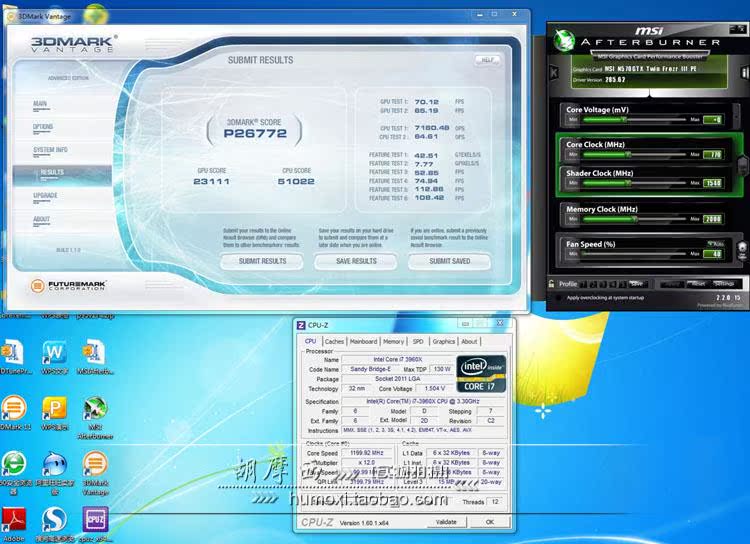This screenshot has height=544, width=750.
Task: Click the Validate button in CPU-Z
Action: [x=446, y=521]
